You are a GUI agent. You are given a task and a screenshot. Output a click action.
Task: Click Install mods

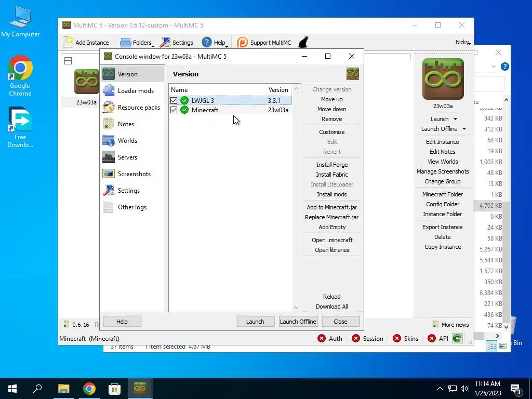[x=332, y=194]
